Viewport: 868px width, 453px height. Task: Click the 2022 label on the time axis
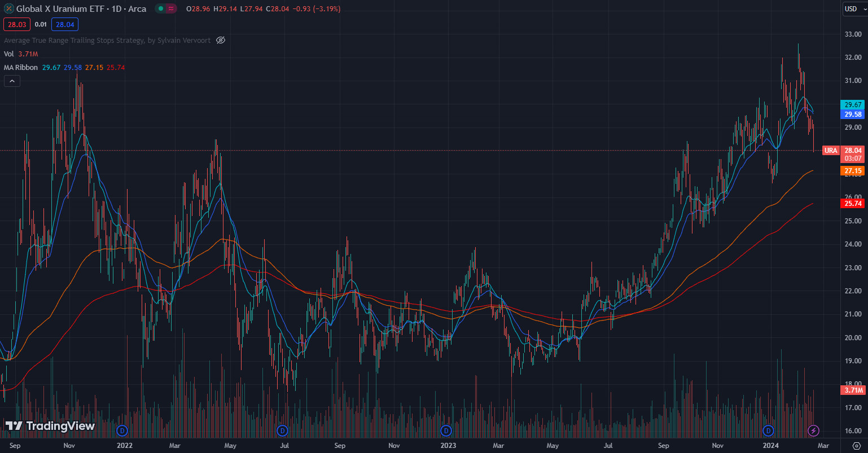point(124,445)
